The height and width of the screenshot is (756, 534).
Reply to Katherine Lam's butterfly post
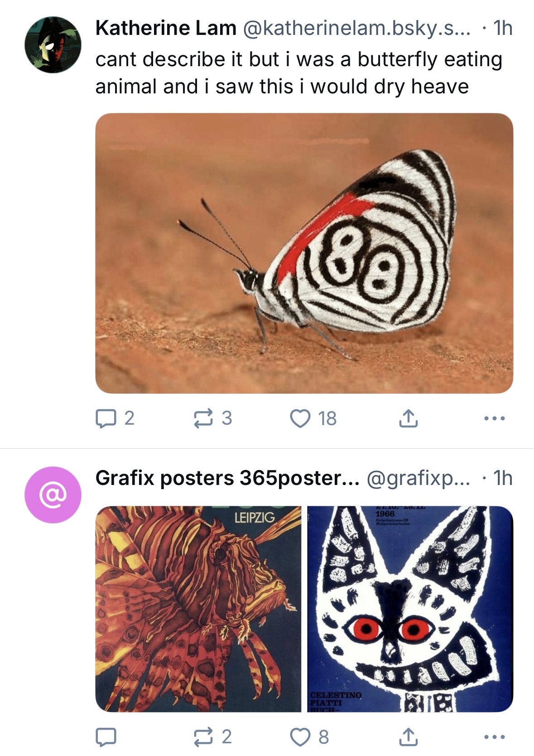[106, 418]
